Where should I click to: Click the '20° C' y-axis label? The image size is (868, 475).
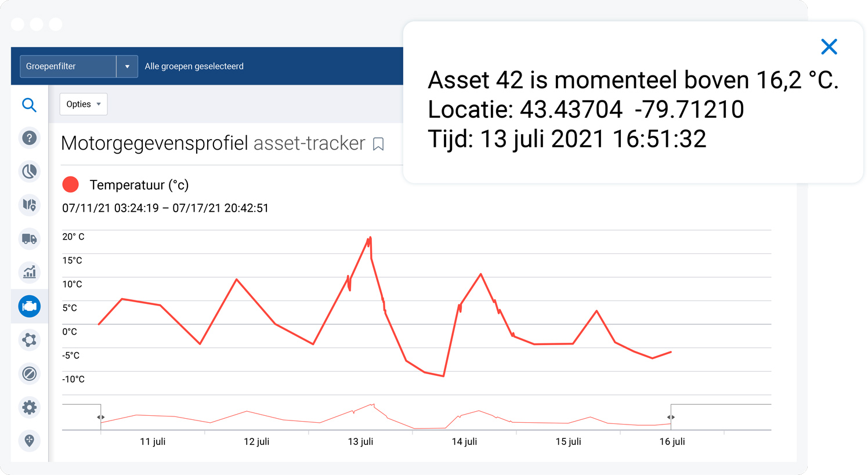pos(73,237)
